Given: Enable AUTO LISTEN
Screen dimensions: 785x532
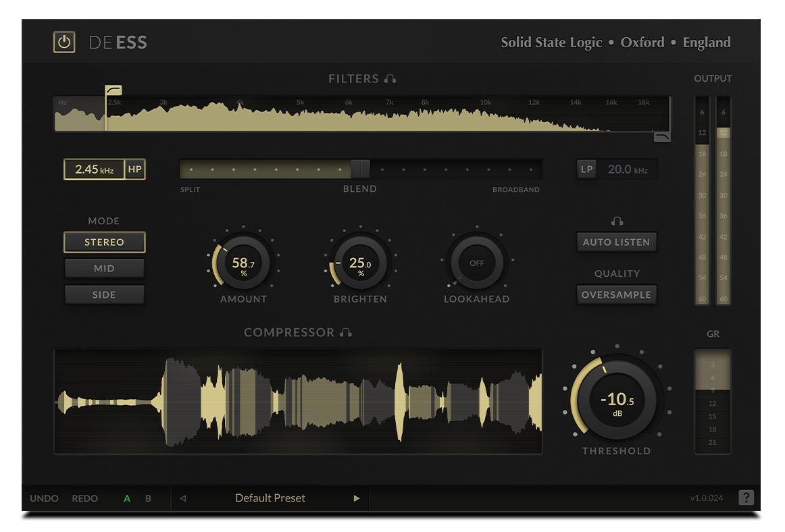Looking at the screenshot, I should pos(616,242).
